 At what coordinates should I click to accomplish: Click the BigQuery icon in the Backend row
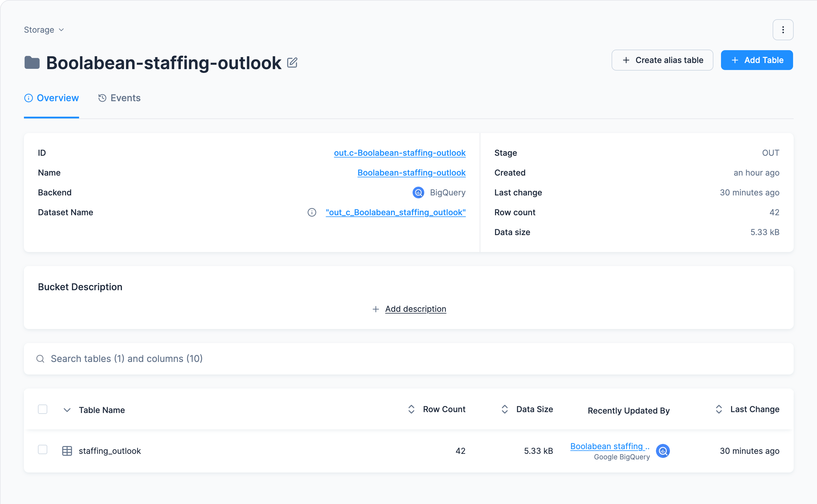click(418, 193)
